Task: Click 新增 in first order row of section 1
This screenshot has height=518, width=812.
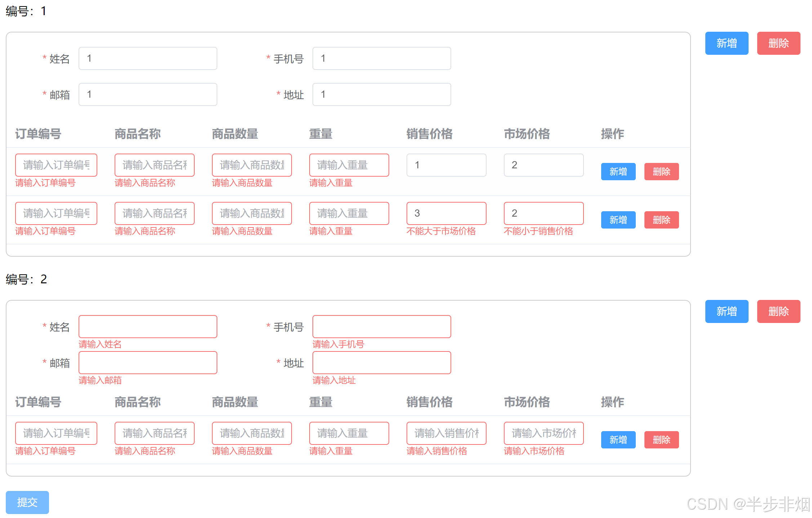Action: click(x=618, y=172)
